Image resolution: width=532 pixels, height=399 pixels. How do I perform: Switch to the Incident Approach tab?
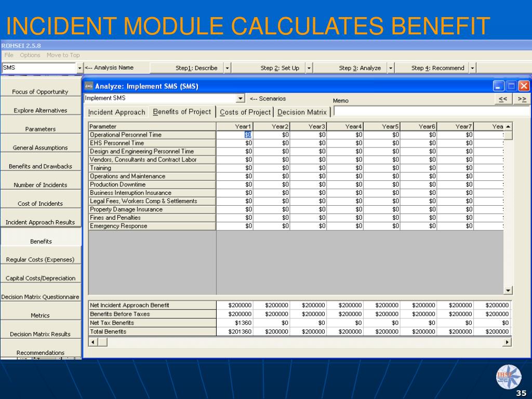[116, 112]
